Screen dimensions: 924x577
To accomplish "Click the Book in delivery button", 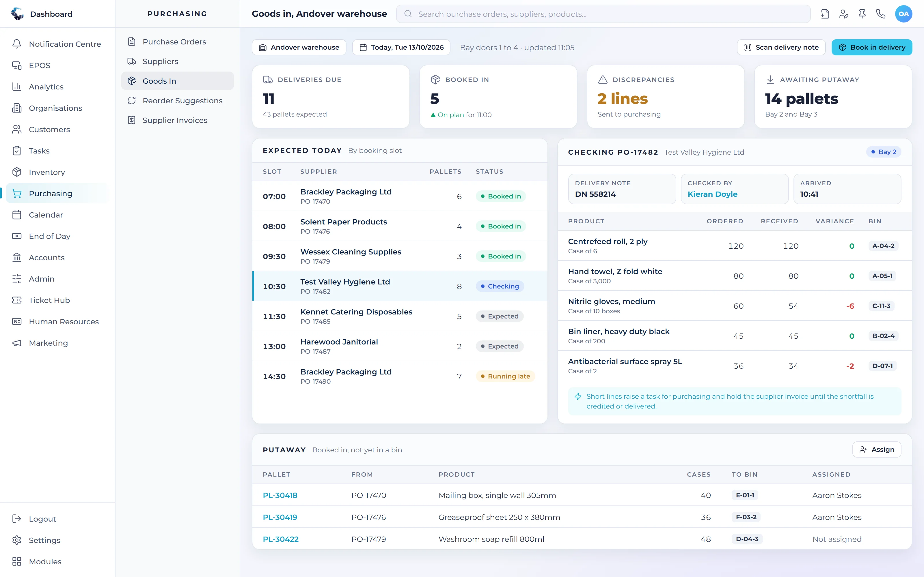I will click(x=872, y=47).
